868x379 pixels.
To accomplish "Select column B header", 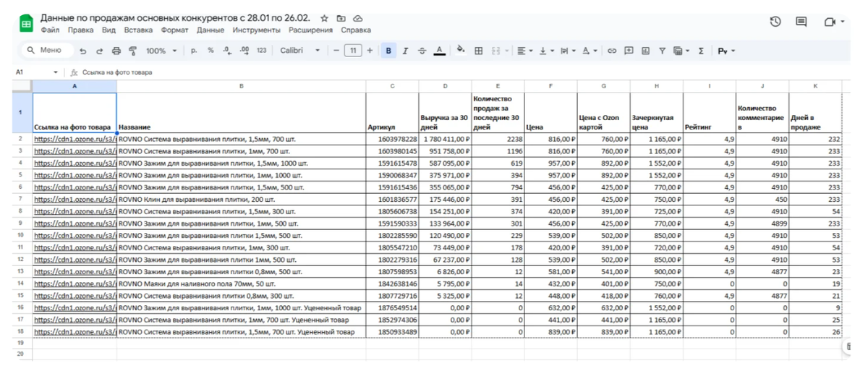I will [241, 86].
